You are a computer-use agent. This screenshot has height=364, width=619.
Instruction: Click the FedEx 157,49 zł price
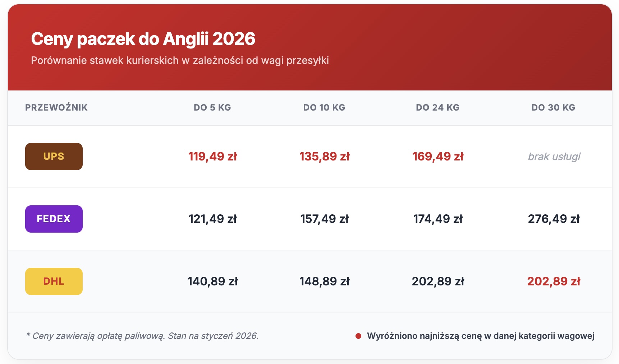coord(324,219)
